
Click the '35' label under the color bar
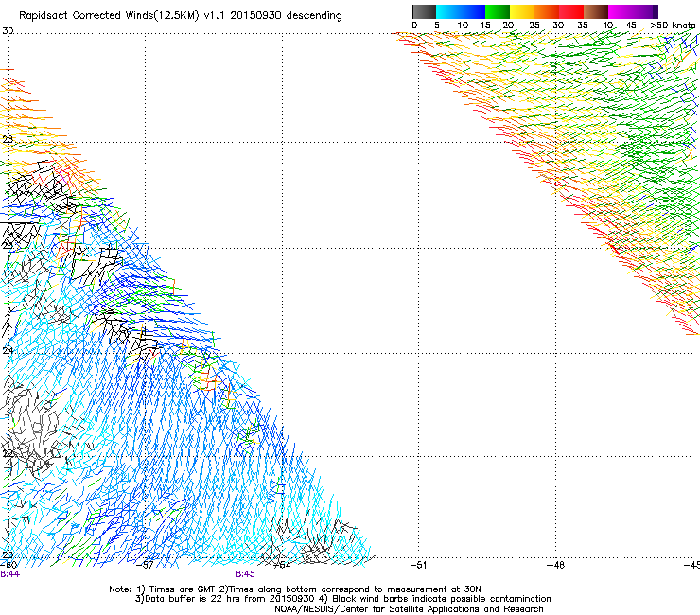[583, 26]
